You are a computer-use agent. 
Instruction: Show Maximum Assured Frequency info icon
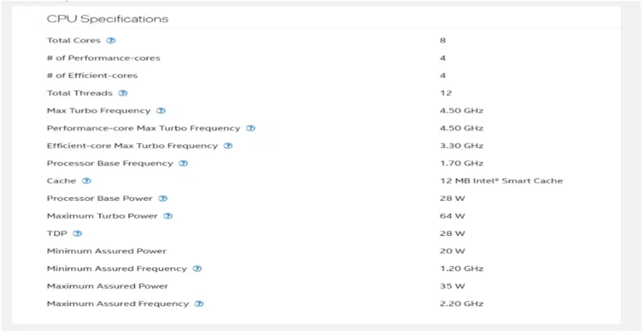(x=199, y=304)
